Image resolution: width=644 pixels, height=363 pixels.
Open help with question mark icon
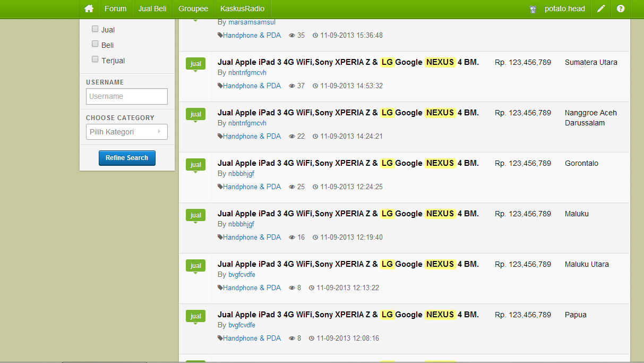(x=620, y=9)
